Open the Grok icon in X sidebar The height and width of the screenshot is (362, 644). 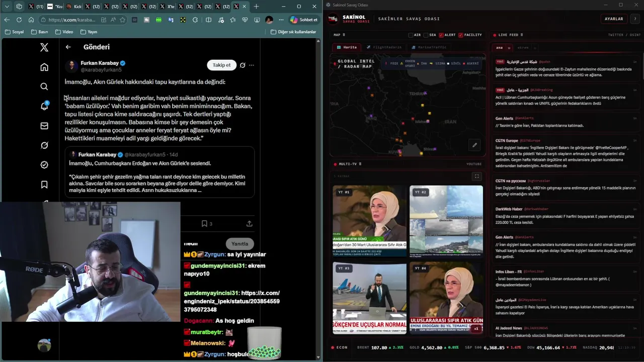click(44, 145)
